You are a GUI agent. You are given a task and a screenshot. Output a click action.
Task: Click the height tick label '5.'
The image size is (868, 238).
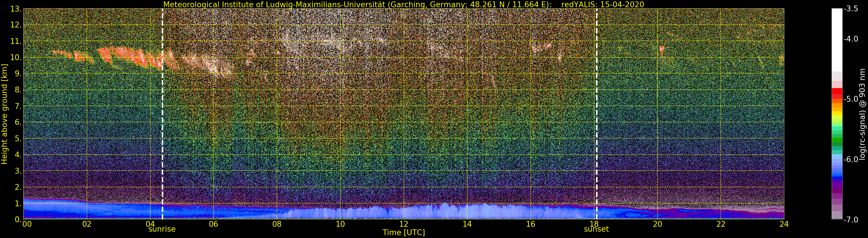[18, 138]
